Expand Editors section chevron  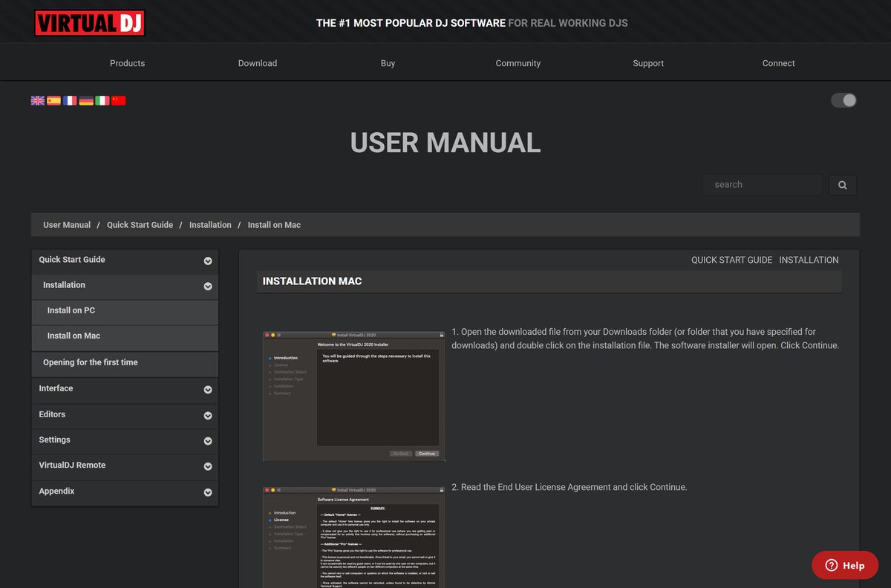click(x=208, y=415)
